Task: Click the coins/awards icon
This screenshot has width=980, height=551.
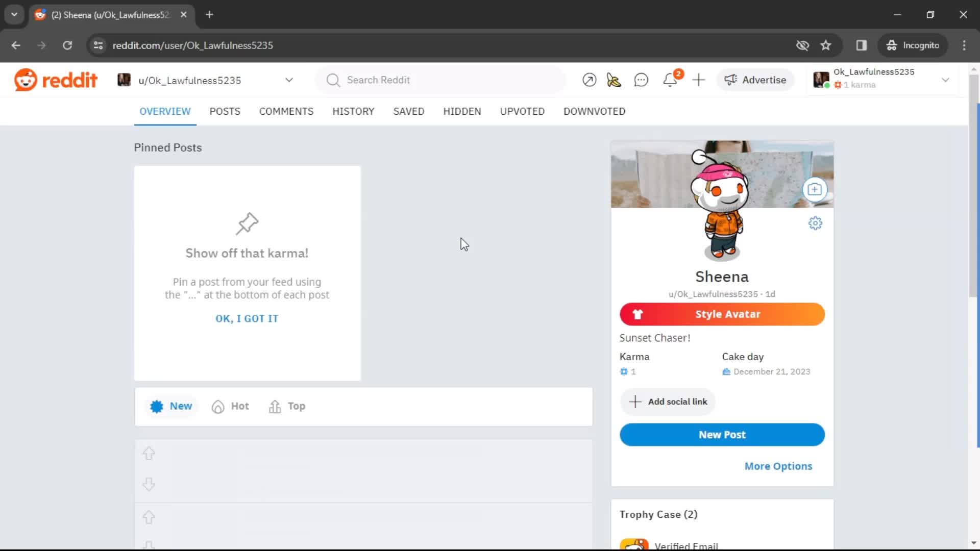Action: (614, 80)
